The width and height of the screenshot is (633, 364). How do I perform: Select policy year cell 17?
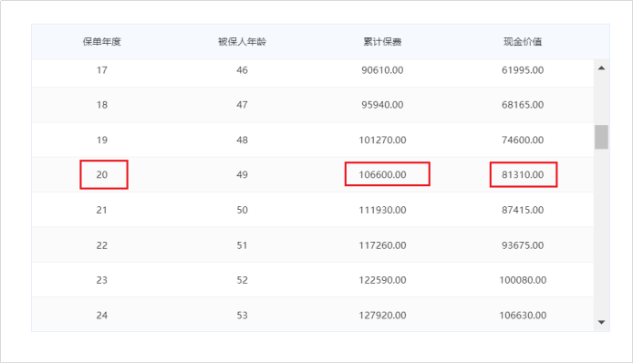(102, 70)
